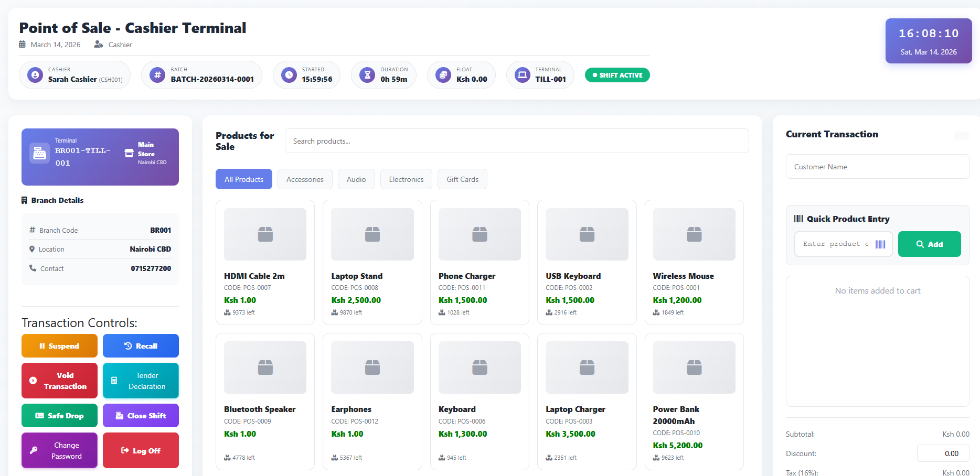Open the Gift Cards category tab
The height and width of the screenshot is (476, 980).
(462, 179)
